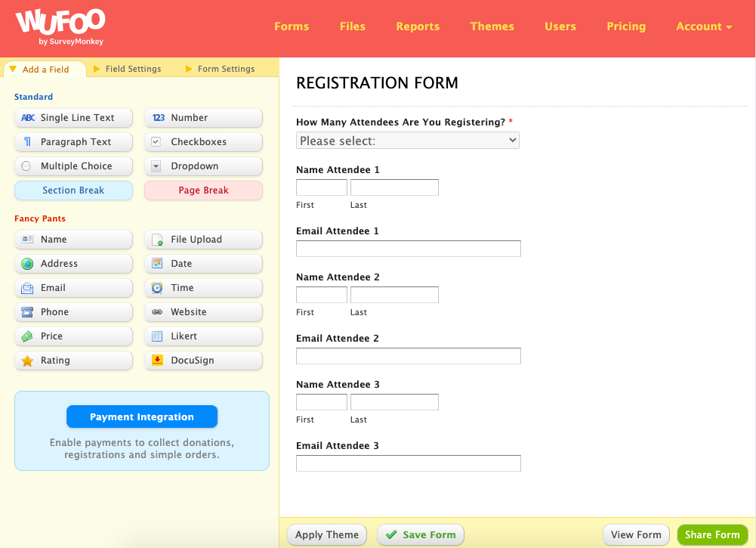Viewport: 756px width, 548px height.
Task: Add a Time field with clock icon
Action: click(203, 288)
